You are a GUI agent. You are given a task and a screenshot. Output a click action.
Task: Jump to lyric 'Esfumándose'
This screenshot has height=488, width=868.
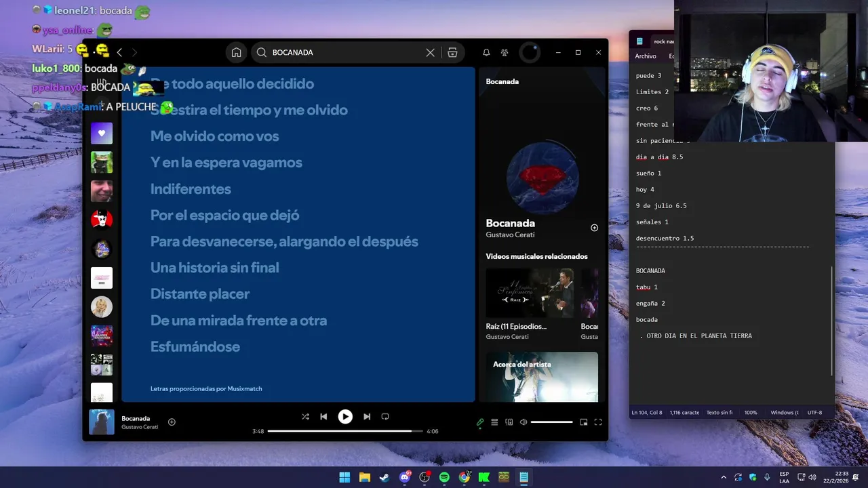click(x=195, y=347)
